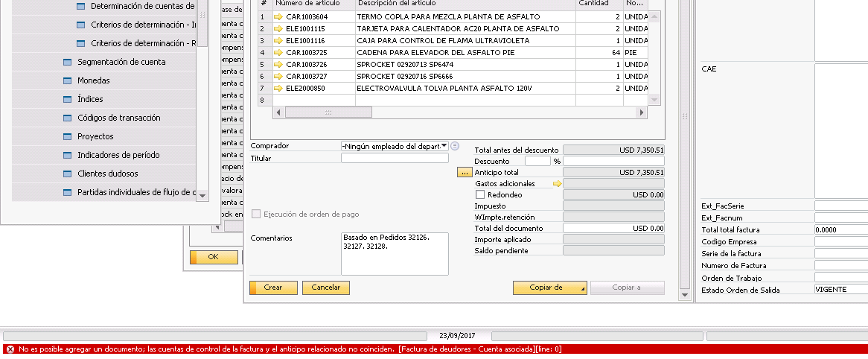Screen dimensions: 868x359
Task: Select row number 8 empty row header
Action: (x=264, y=101)
